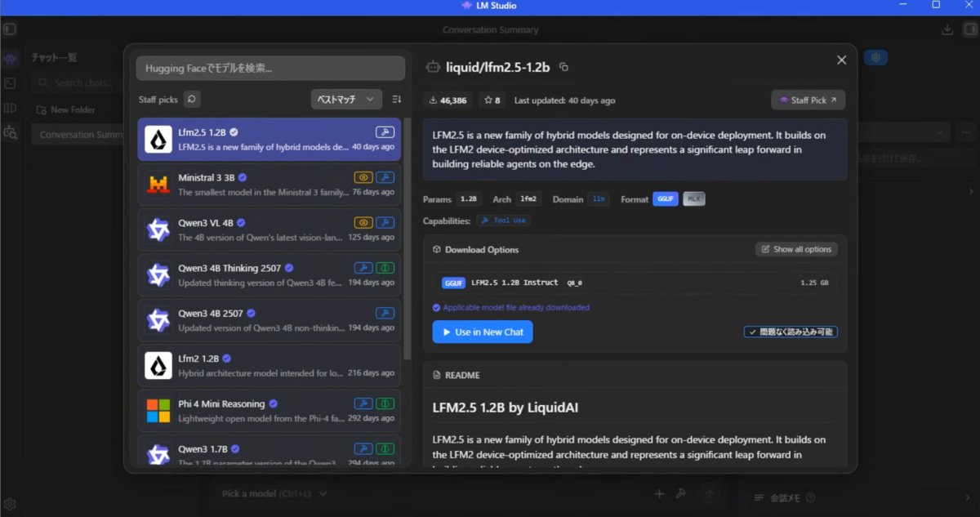The image size is (980, 517).
Task: Click the tool use badge on Qwen3 1.7B
Action: (363, 449)
